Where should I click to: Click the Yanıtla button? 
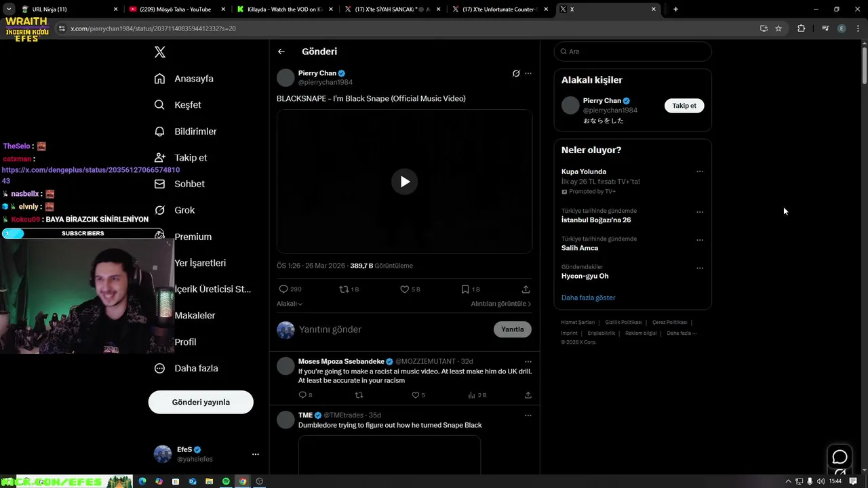coord(513,329)
